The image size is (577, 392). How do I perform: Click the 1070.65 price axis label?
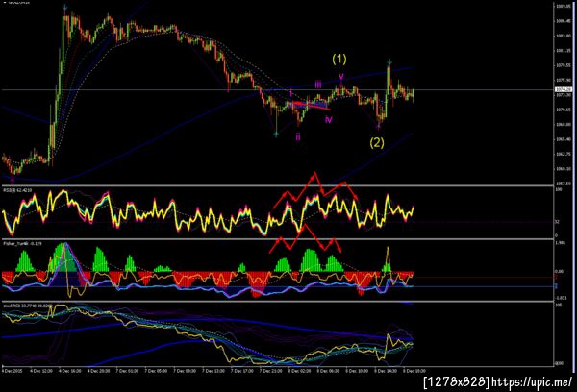(563, 110)
